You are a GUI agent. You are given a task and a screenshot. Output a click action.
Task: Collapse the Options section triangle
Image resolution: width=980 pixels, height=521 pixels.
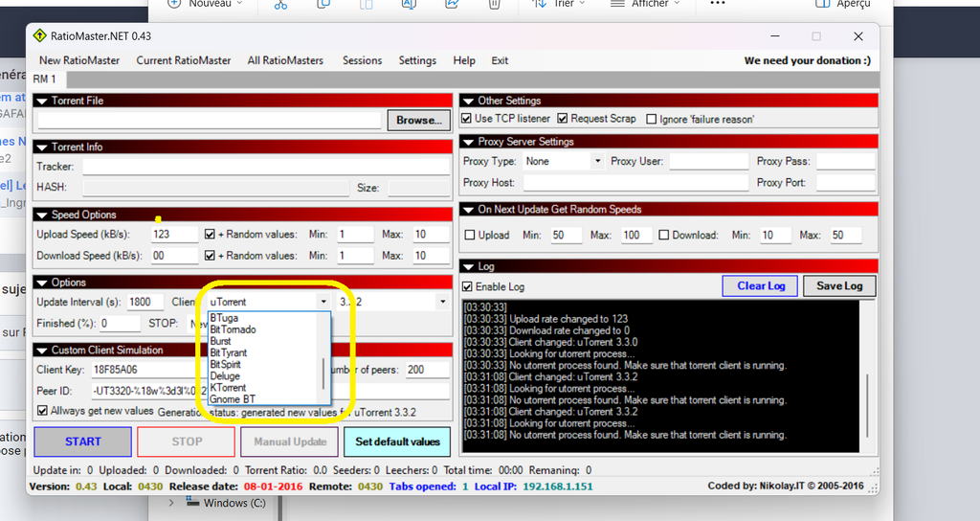pos(42,283)
